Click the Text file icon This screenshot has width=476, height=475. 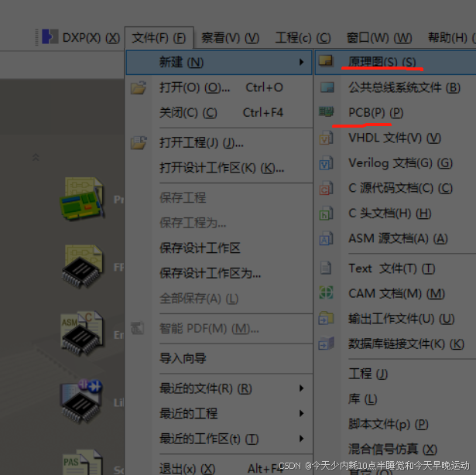point(326,268)
